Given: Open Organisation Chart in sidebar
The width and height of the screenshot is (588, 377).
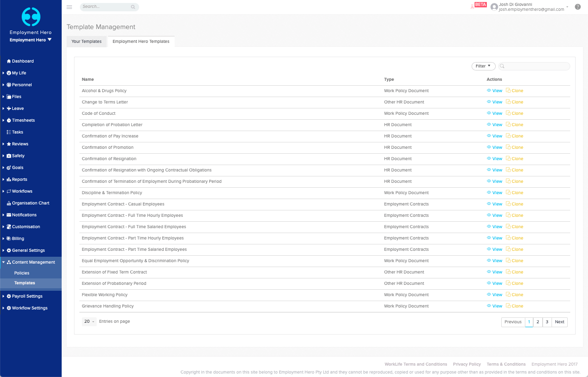Looking at the screenshot, I should [31, 203].
